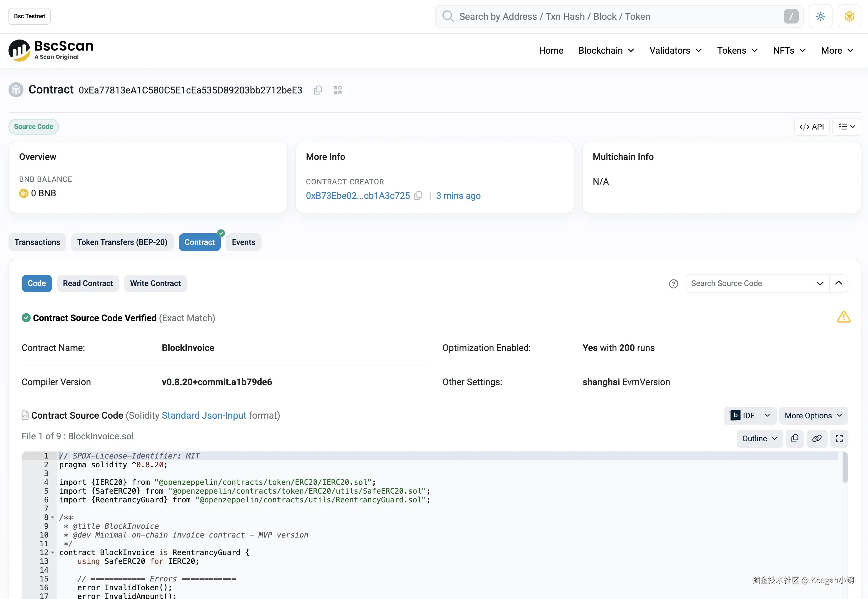
Task: Click the API button
Action: coord(811,127)
